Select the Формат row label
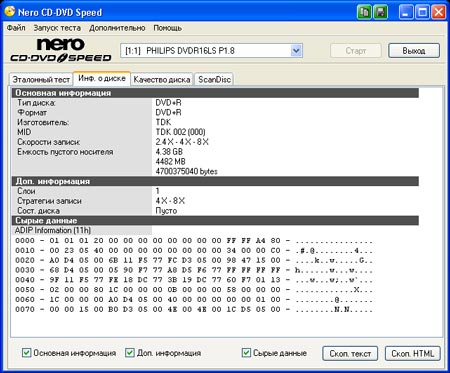 point(32,113)
